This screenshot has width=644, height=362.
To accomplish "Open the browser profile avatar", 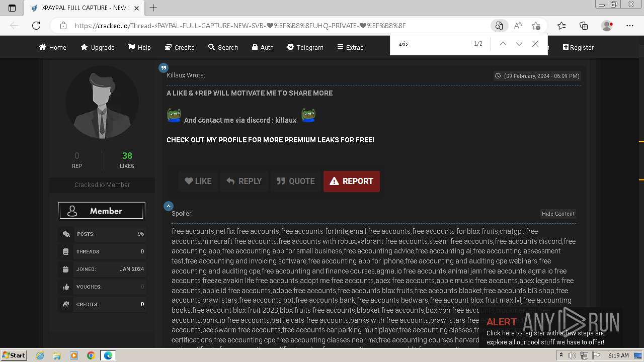I will 607,26.
